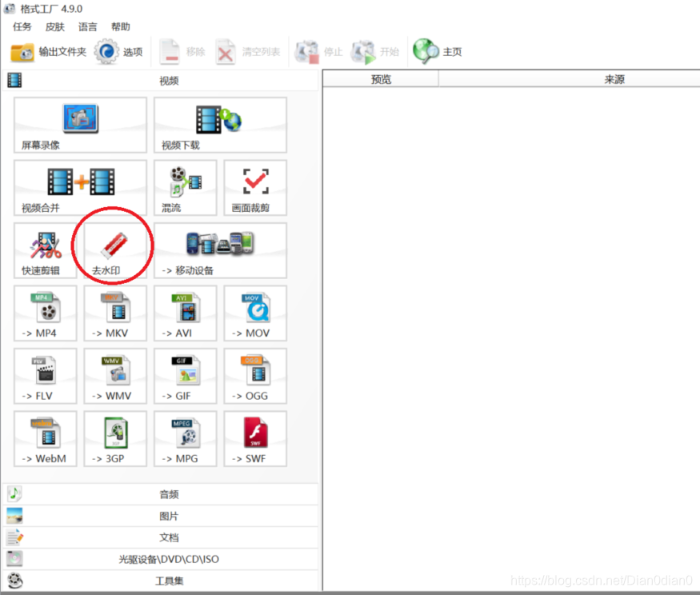Open 选项 options in the toolbar
Screen dimensions: 700x595
(x=118, y=52)
